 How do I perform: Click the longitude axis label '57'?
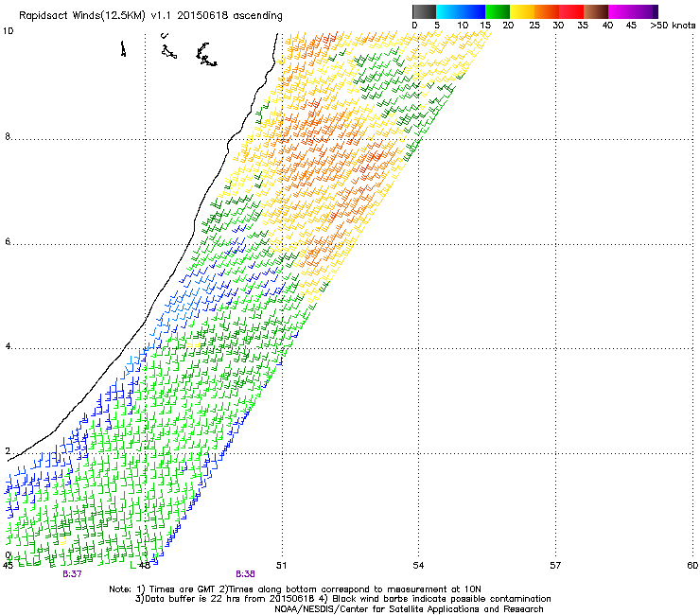click(x=555, y=566)
